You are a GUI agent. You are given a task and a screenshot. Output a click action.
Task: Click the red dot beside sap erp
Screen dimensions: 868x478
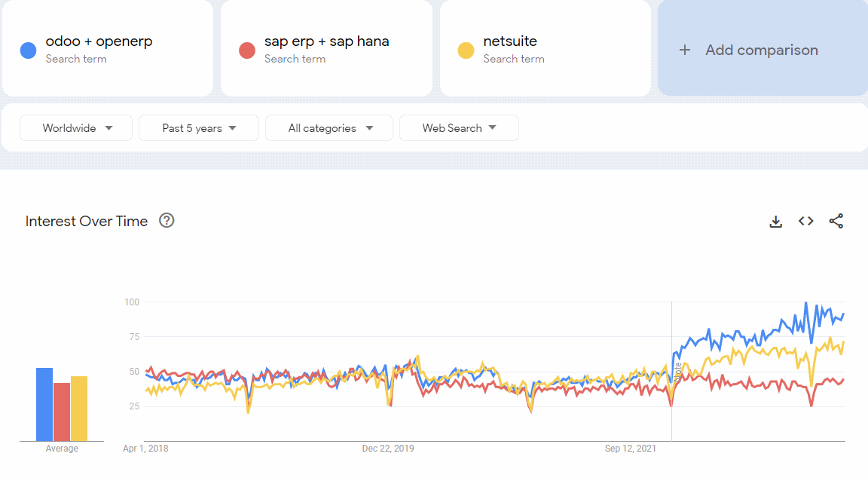(247, 51)
